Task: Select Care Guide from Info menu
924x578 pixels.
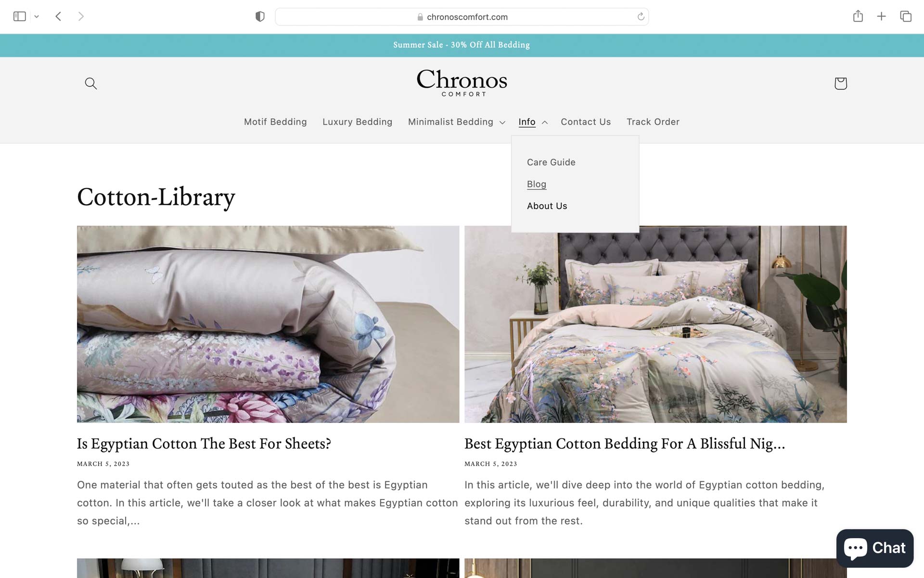Action: click(x=551, y=162)
